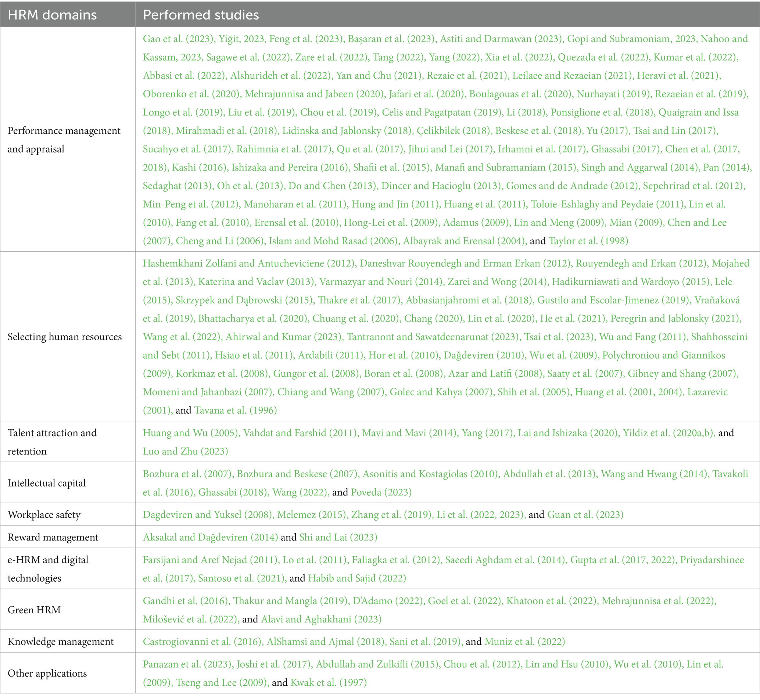Click Peregrin and Jablonsky (2021) link

click(x=674, y=318)
